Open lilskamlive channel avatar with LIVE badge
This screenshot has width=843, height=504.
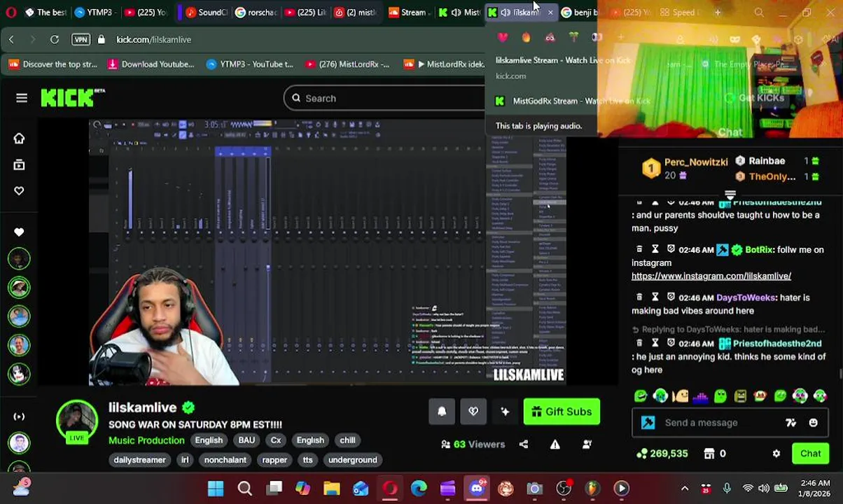76,422
